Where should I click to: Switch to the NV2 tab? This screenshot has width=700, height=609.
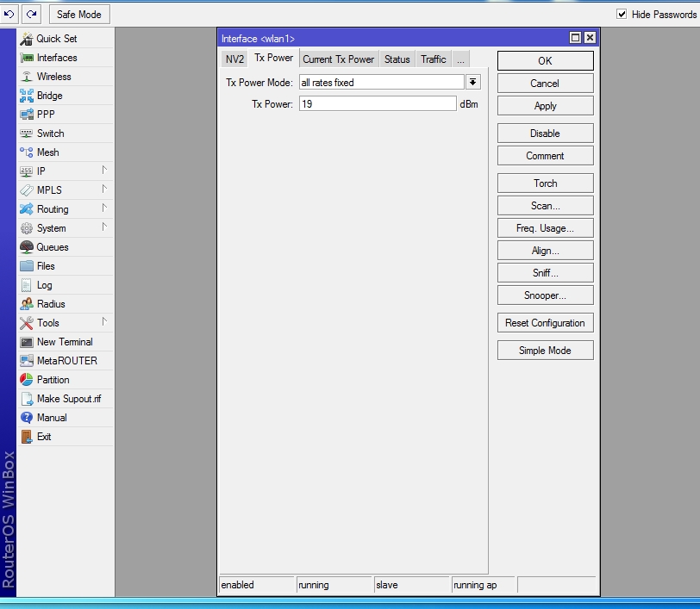click(234, 59)
